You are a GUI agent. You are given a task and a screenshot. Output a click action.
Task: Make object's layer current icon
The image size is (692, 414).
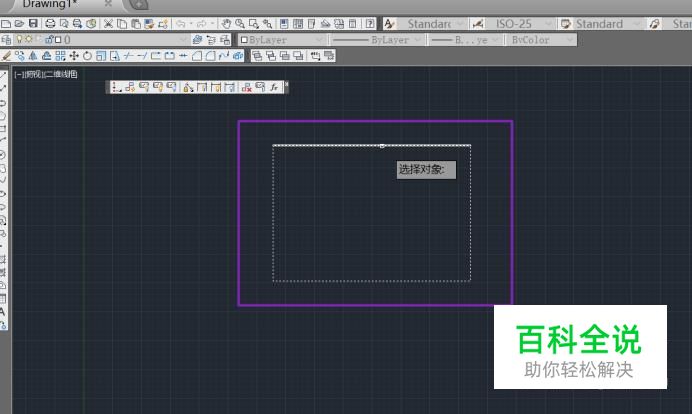click(197, 40)
